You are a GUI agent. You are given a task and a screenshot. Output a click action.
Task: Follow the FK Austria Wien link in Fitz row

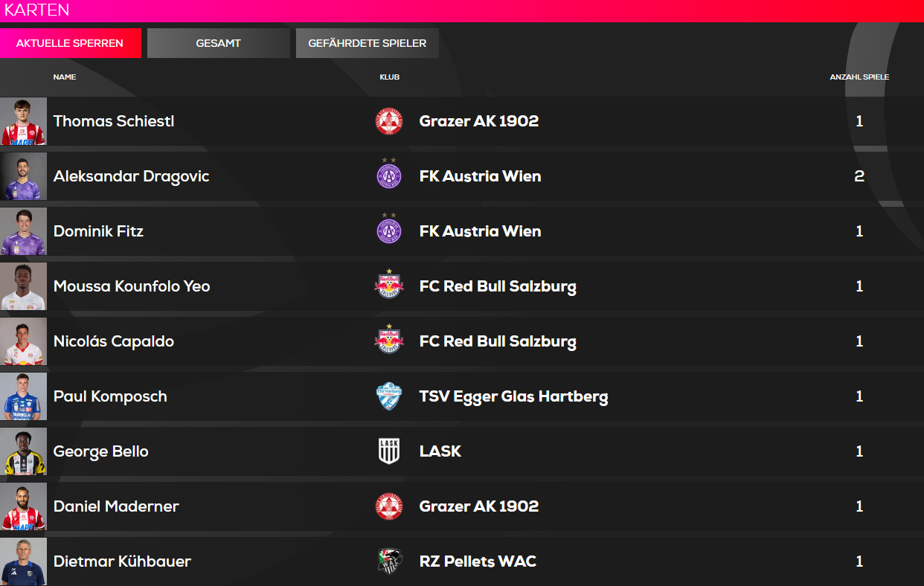(480, 231)
